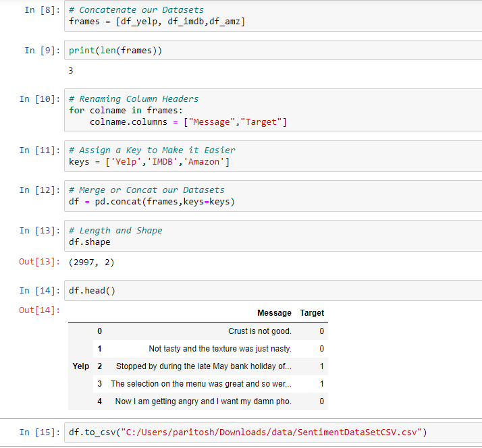Select the df.shape code cell
Image resolution: width=482 pixels, height=448 pixels.
[x=273, y=236]
